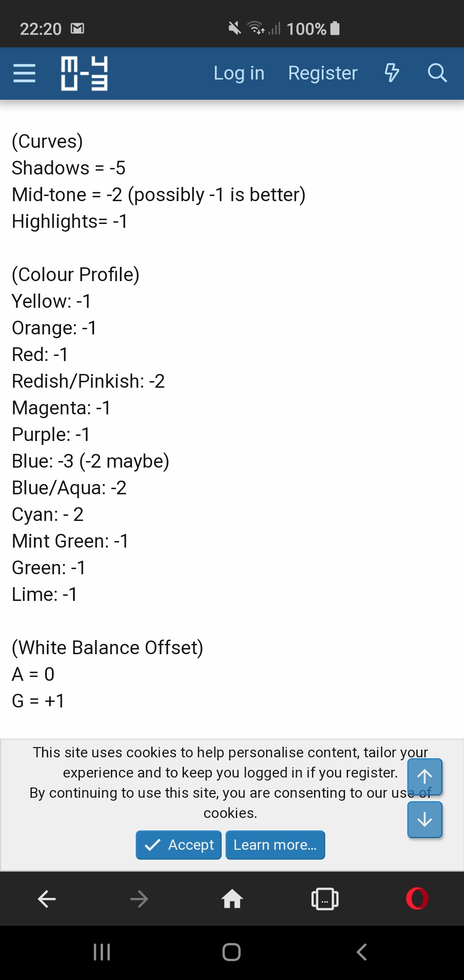Click the Register link
Screen dimensions: 464x980
click(x=323, y=73)
